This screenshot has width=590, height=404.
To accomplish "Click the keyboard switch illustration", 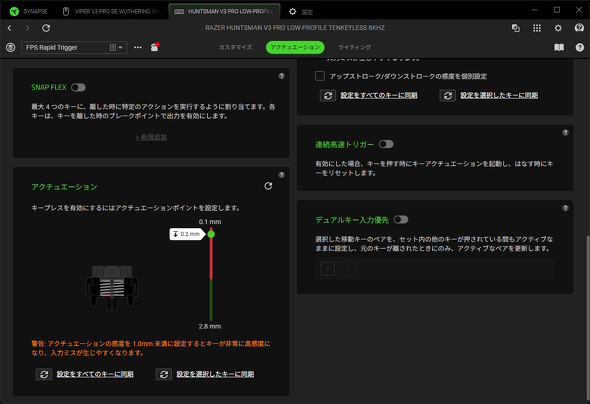I will (x=111, y=287).
